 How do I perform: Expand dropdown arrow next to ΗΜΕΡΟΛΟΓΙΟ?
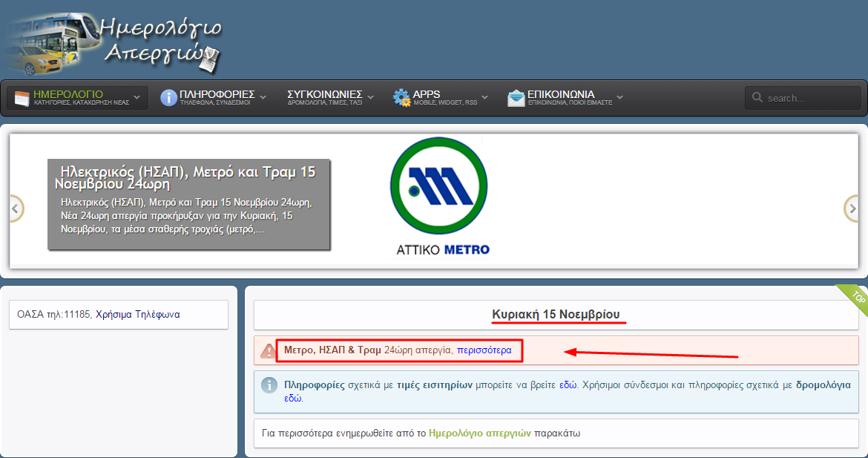tap(137, 97)
